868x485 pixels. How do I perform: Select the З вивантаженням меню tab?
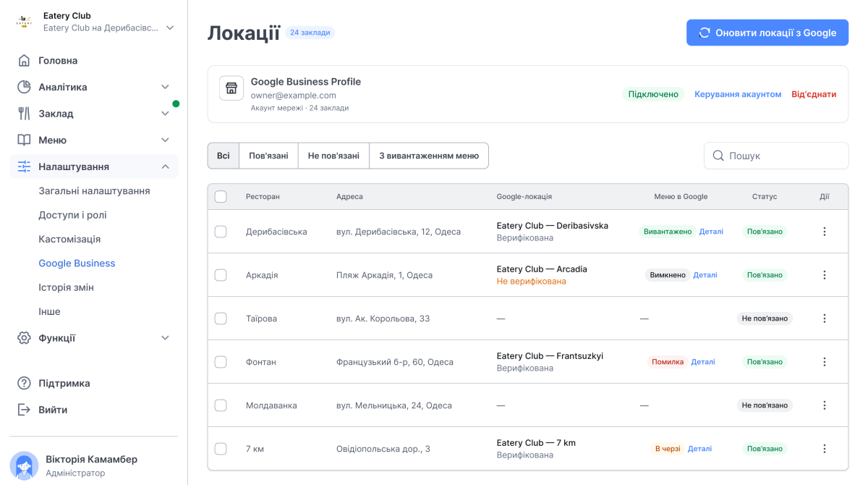coord(429,156)
